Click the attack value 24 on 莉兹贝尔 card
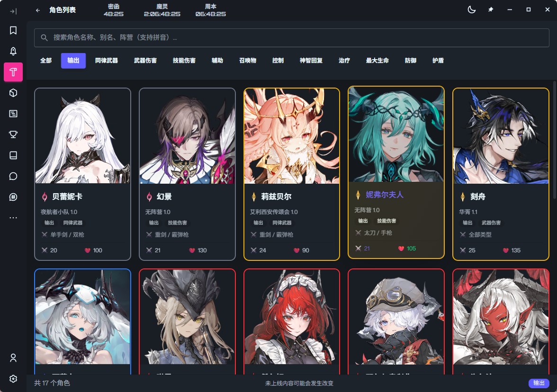The height and width of the screenshot is (392, 557). [262, 250]
